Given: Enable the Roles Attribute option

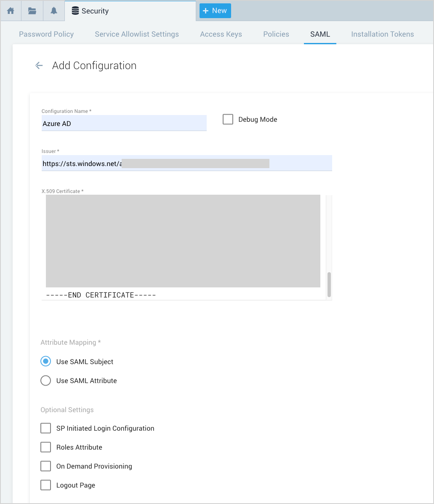Looking at the screenshot, I should click(45, 447).
